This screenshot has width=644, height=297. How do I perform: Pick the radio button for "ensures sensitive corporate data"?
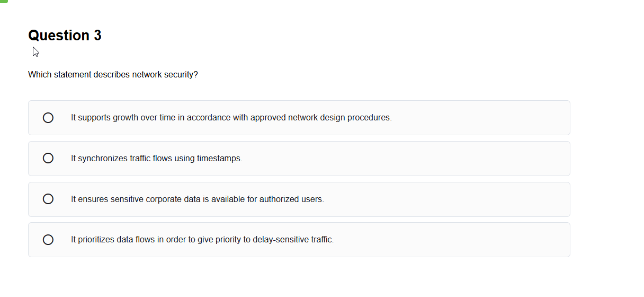[x=48, y=199]
